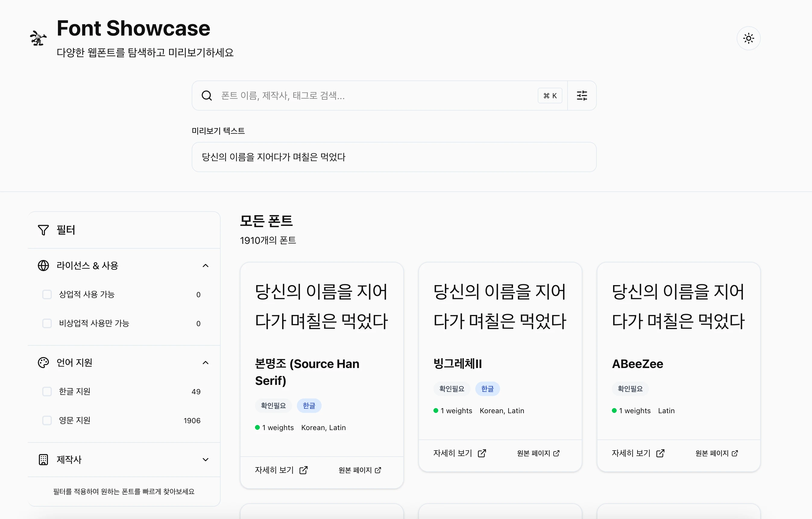Enable the 한글 지원 checkbox
The height and width of the screenshot is (519, 812).
[47, 392]
